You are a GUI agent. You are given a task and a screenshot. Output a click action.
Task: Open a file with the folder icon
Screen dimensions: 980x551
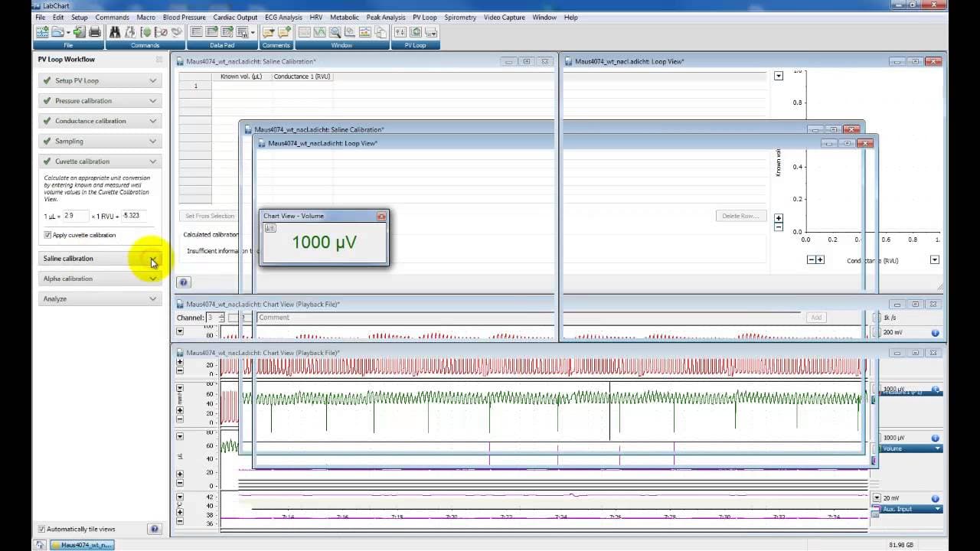click(x=57, y=32)
